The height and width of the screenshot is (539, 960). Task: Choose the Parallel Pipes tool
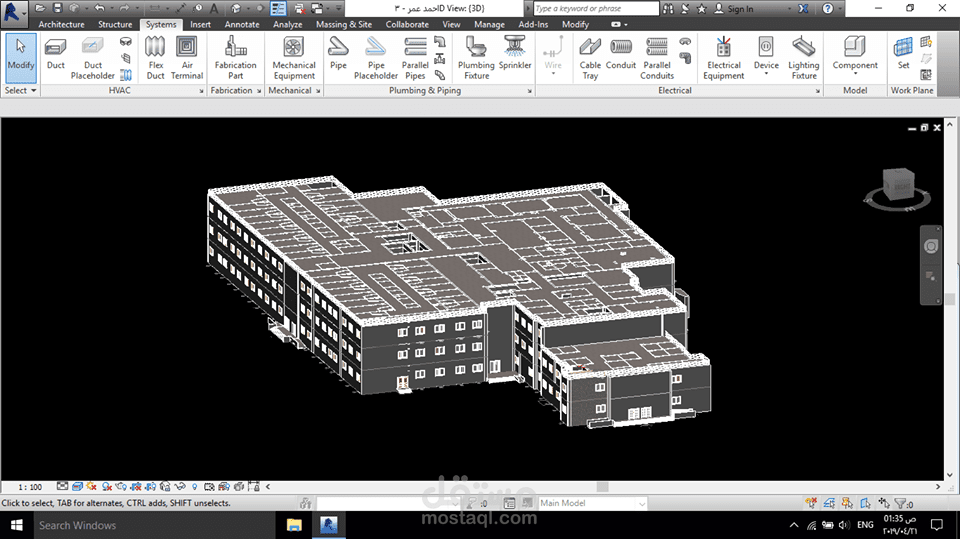(x=415, y=58)
